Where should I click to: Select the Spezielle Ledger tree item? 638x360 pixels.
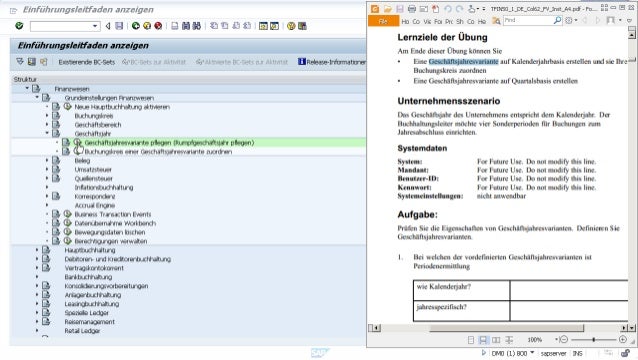pyautogui.click(x=87, y=313)
